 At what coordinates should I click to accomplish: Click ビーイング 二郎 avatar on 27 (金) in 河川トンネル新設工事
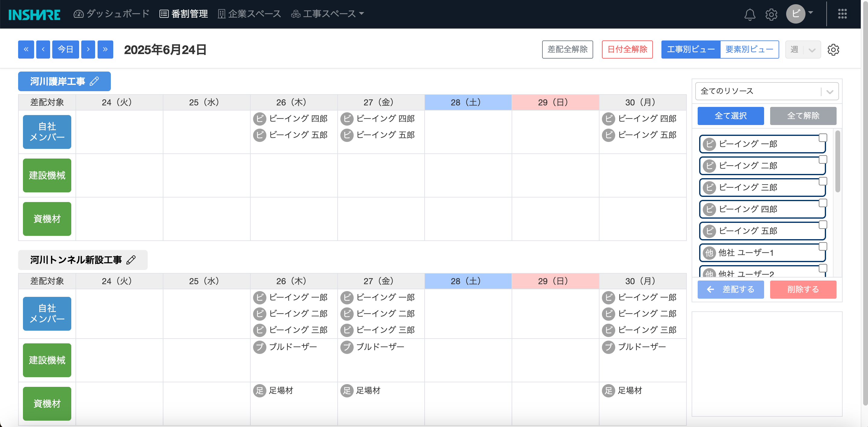click(347, 314)
